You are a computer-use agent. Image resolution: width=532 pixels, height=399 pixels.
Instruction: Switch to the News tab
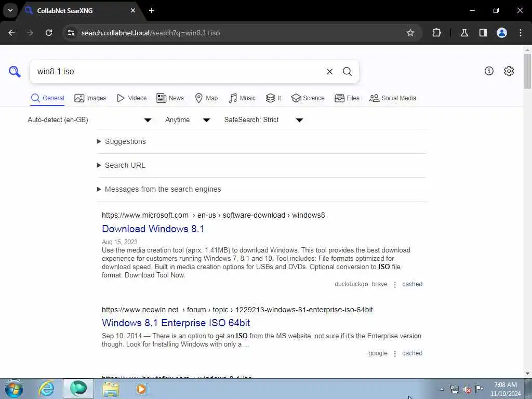click(170, 98)
